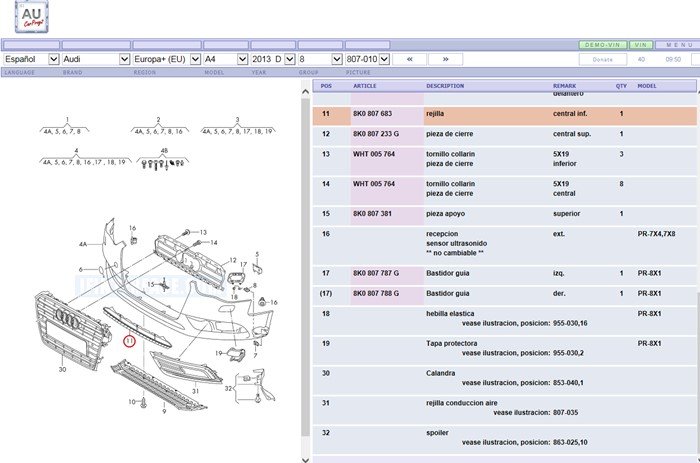Open illustration reference 853-040,1
The image size is (700, 463).
coord(568,383)
